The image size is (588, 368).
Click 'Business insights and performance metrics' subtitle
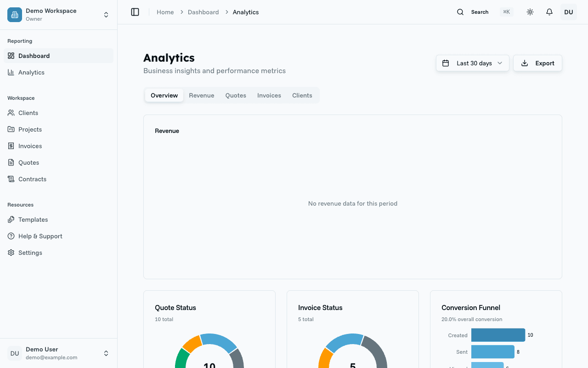tap(215, 71)
